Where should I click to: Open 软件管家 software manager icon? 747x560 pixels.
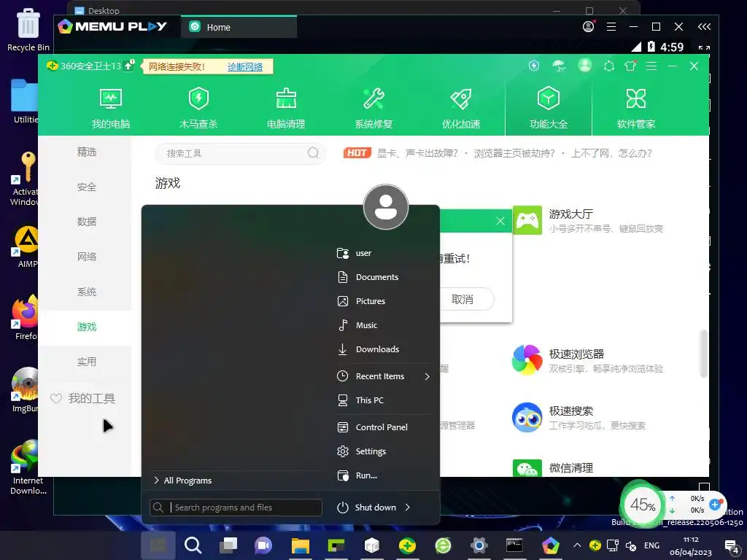point(636,109)
